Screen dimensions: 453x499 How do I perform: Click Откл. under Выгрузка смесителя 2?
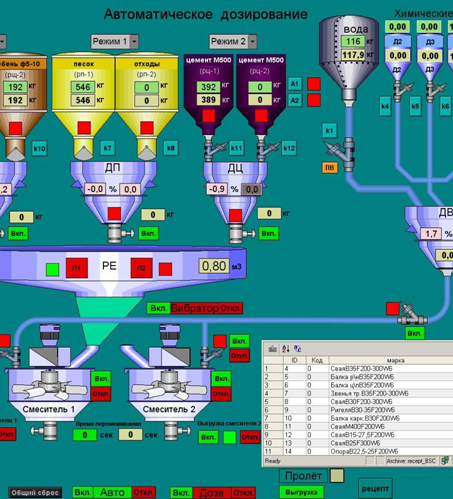(250, 437)
